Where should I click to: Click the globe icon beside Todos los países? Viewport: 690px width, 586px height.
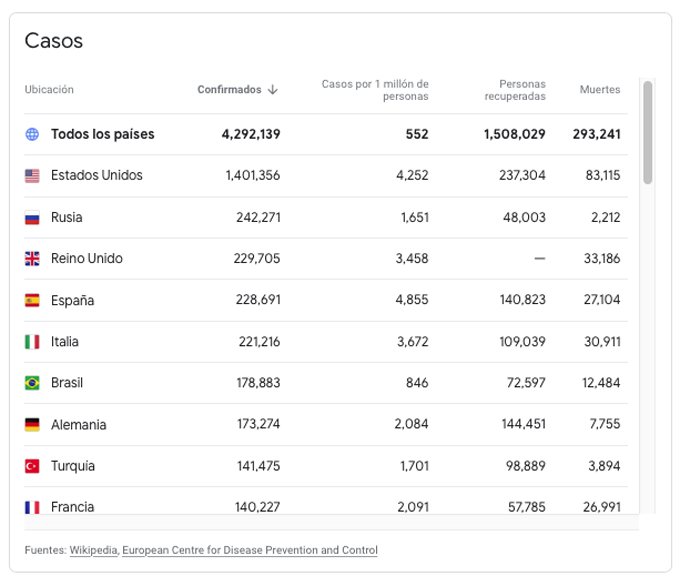tap(32, 134)
